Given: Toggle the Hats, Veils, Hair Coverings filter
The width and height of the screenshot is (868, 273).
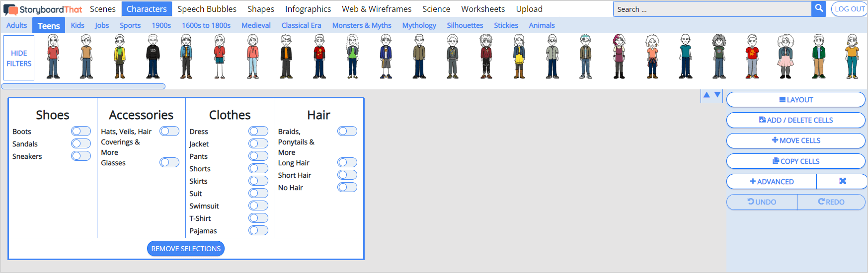Looking at the screenshot, I should click(169, 131).
